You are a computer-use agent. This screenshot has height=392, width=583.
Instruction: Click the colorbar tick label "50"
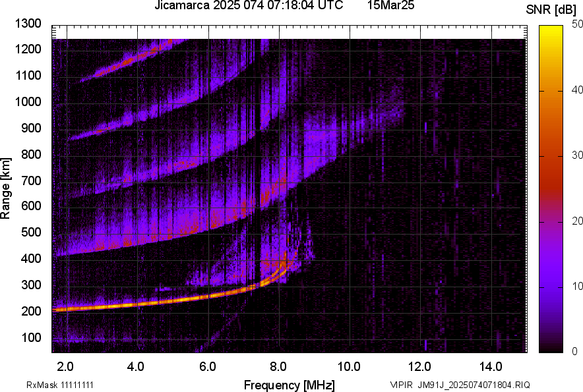click(x=577, y=24)
